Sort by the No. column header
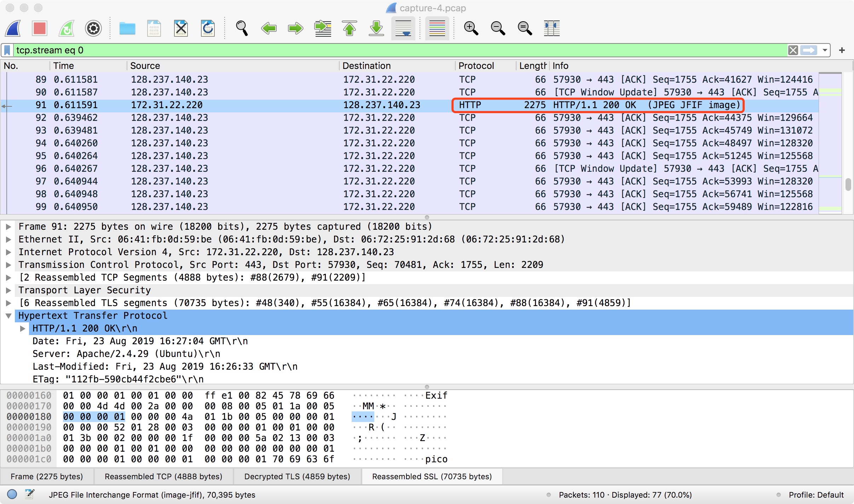Viewport: 854px width, 504px height. click(25, 66)
